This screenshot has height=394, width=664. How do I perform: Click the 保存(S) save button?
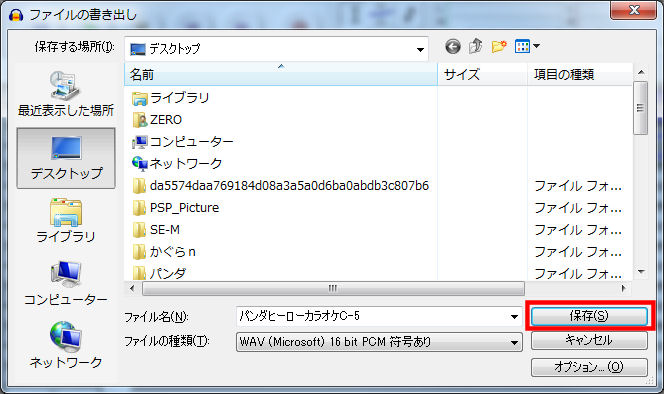point(589,316)
